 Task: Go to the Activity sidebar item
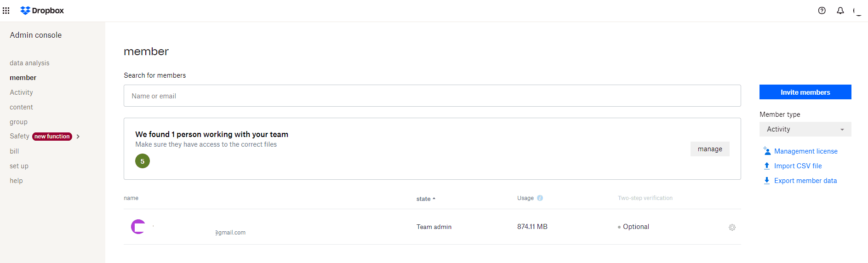click(x=21, y=92)
